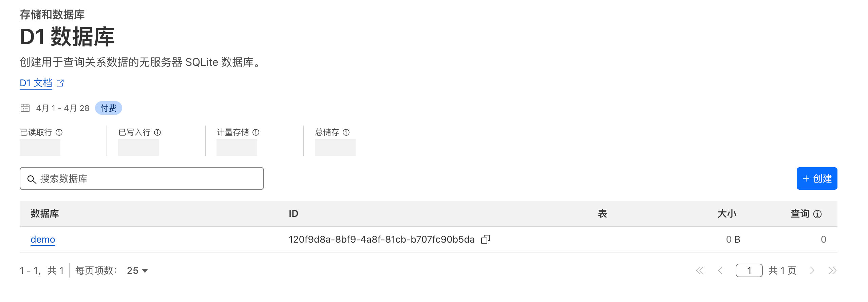Go to the first page
The width and height of the screenshot is (868, 302).
(x=700, y=270)
